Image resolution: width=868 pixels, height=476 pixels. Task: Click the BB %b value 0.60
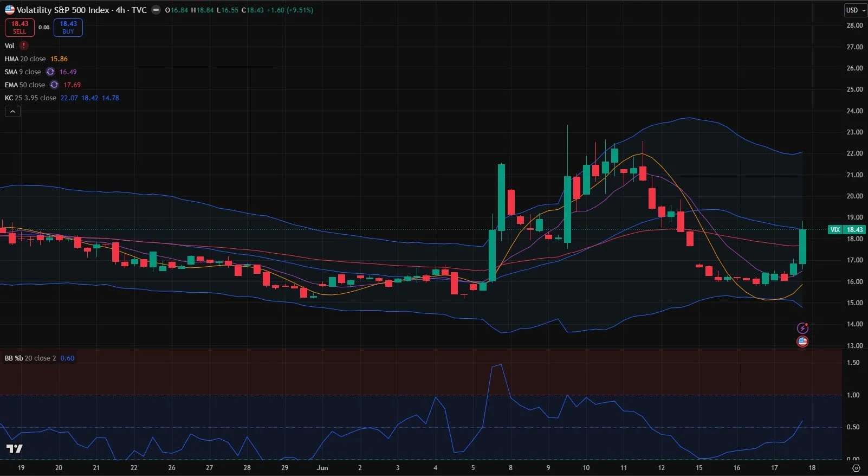[68, 358]
